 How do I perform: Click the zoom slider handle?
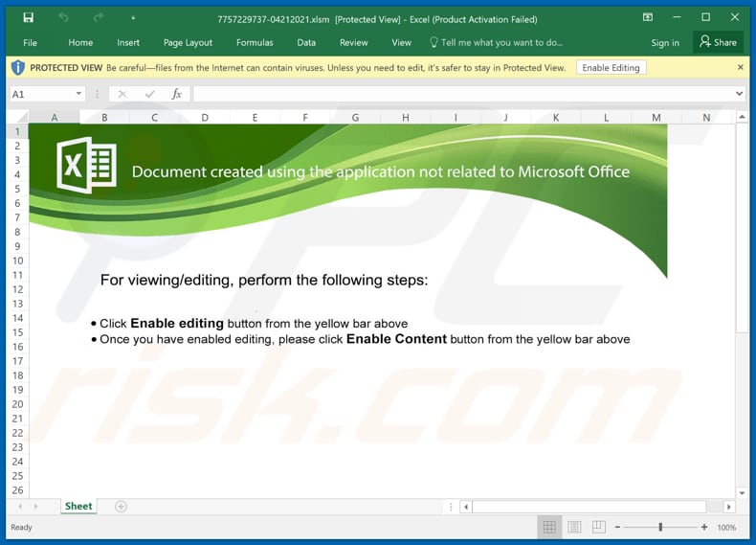tap(660, 527)
